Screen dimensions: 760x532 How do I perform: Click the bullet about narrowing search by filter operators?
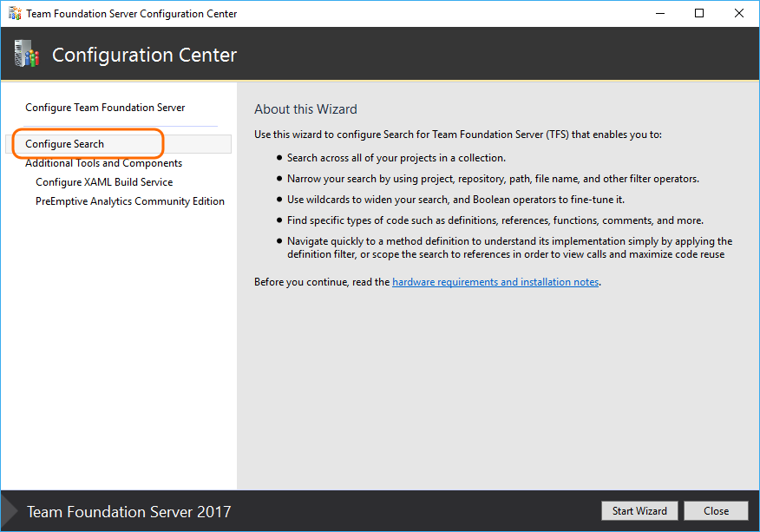[493, 179]
